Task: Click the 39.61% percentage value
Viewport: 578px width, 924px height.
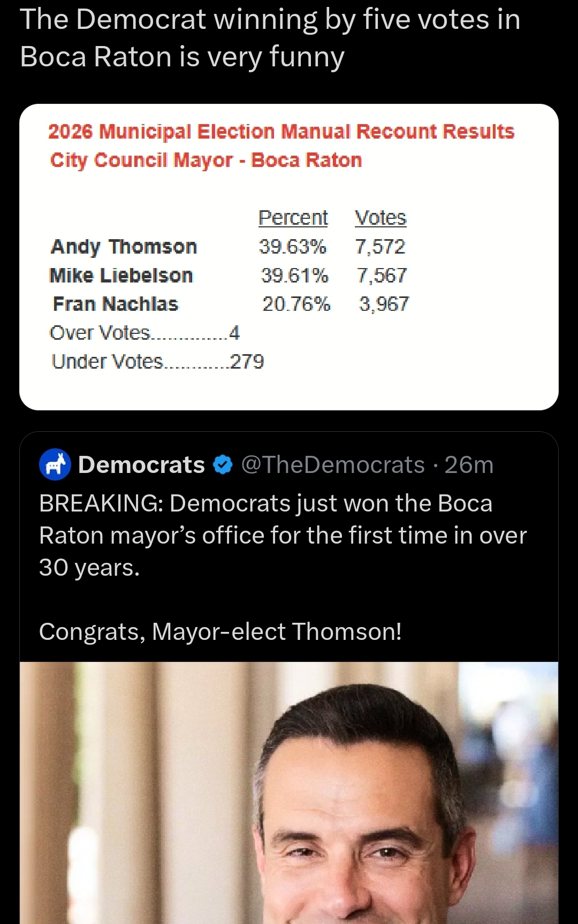Action: pyautogui.click(x=294, y=276)
